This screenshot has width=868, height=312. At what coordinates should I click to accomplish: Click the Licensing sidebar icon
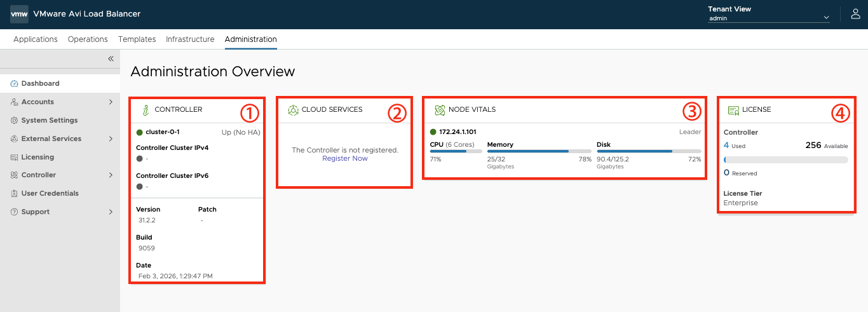click(15, 157)
